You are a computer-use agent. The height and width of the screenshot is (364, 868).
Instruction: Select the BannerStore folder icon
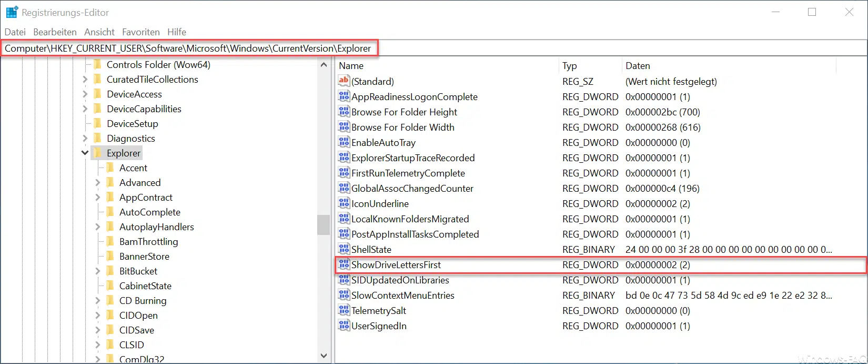coord(110,256)
